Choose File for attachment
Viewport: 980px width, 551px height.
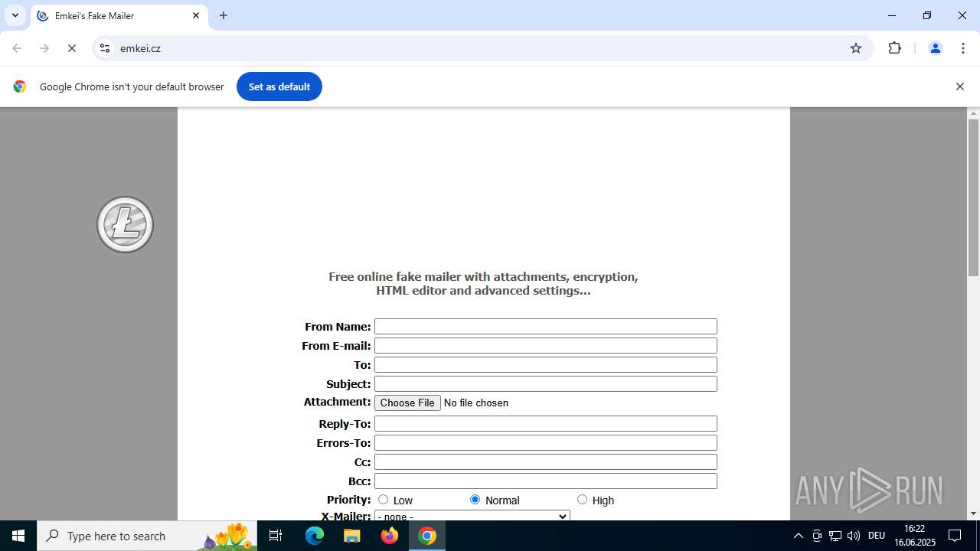tap(407, 403)
